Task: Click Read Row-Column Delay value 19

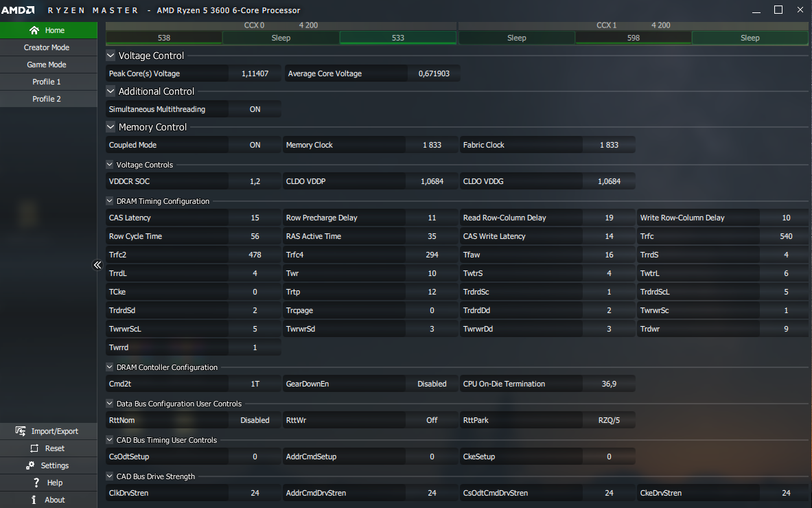Action: pyautogui.click(x=609, y=218)
